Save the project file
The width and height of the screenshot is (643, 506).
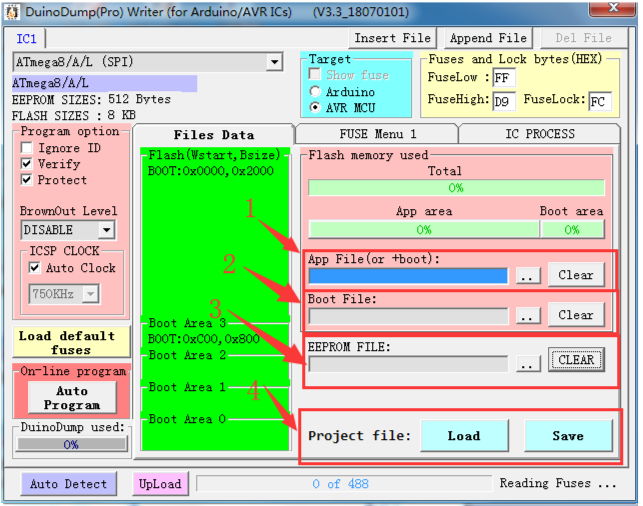[568, 435]
